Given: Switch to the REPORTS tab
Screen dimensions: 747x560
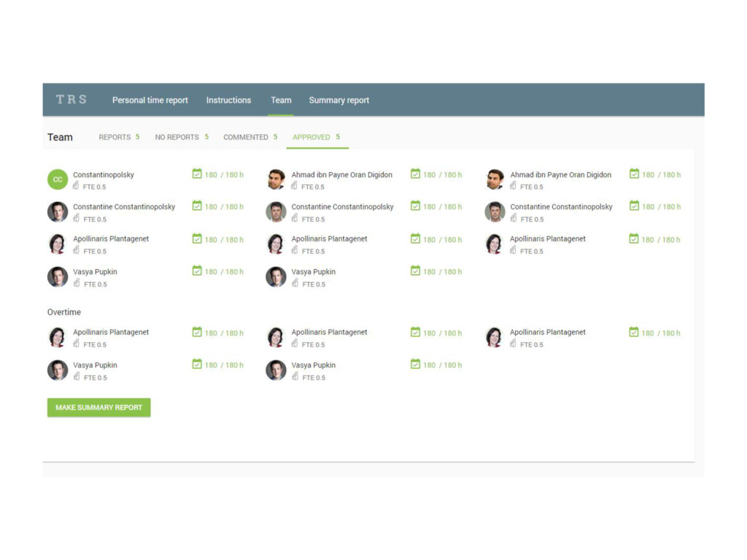Looking at the screenshot, I should coord(119,137).
